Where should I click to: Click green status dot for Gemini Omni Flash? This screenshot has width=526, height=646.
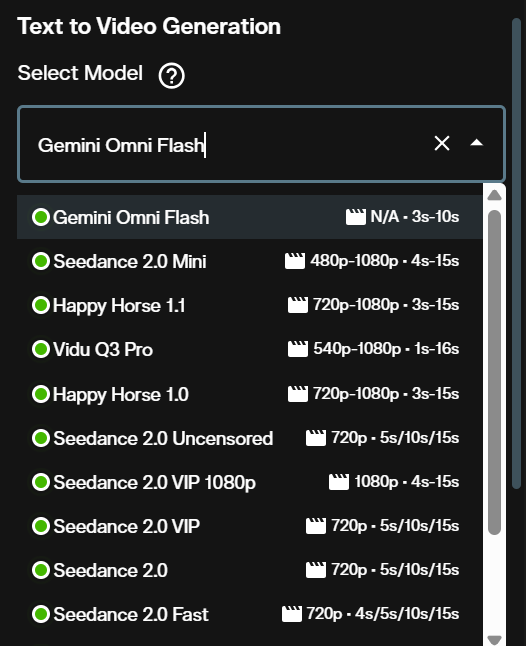pyautogui.click(x=41, y=217)
